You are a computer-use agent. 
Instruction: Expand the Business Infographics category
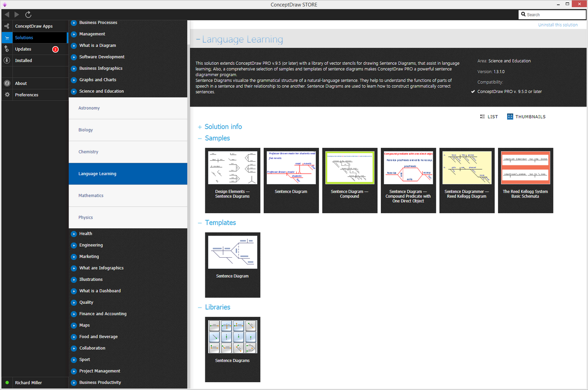pos(74,68)
